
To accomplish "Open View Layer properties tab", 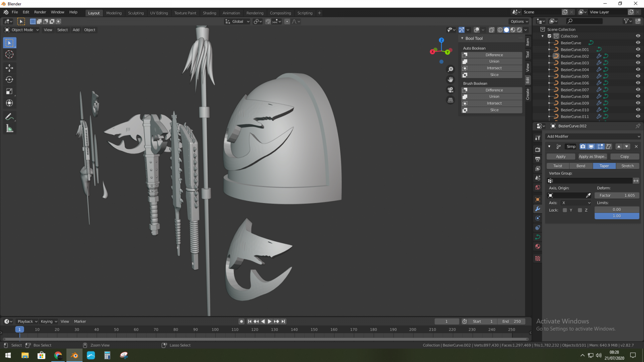I will point(537,169).
